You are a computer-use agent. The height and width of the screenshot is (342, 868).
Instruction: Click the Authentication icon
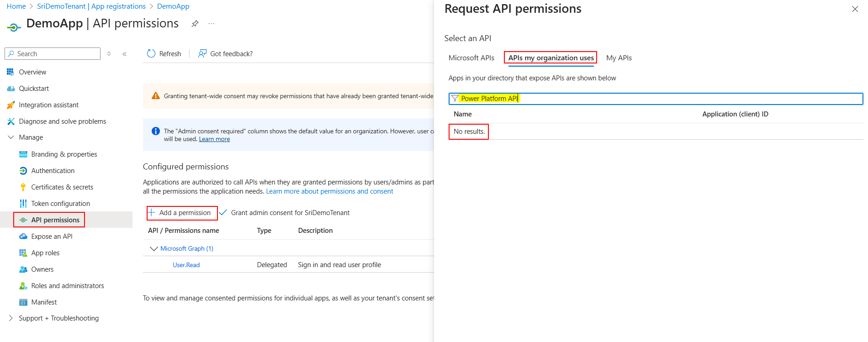point(23,171)
